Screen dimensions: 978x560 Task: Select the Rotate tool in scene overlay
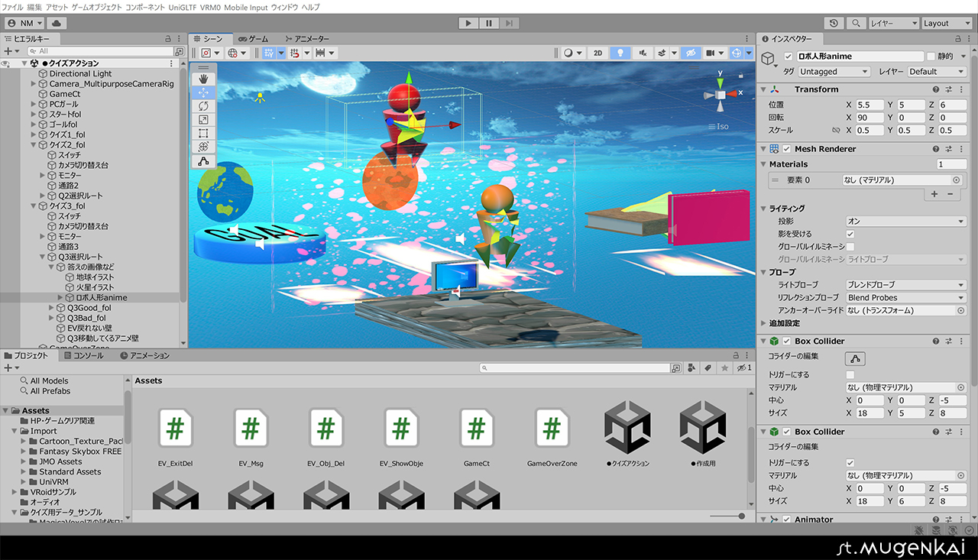203,105
